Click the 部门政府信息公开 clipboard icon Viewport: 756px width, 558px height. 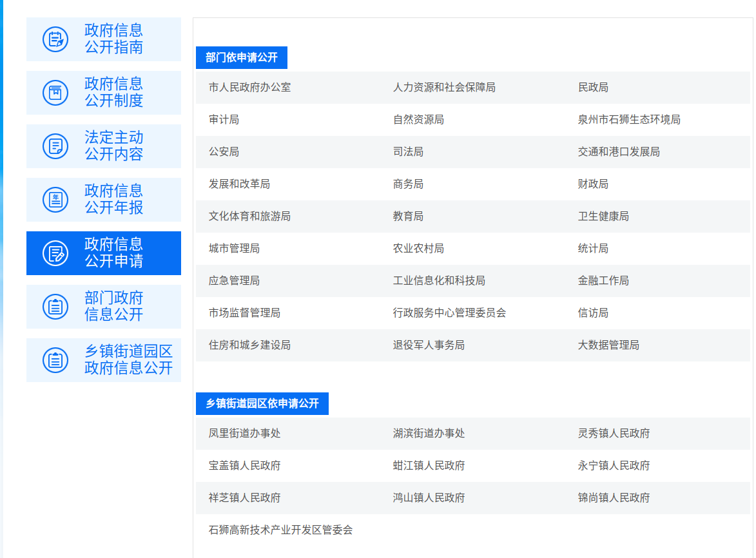[55, 307]
